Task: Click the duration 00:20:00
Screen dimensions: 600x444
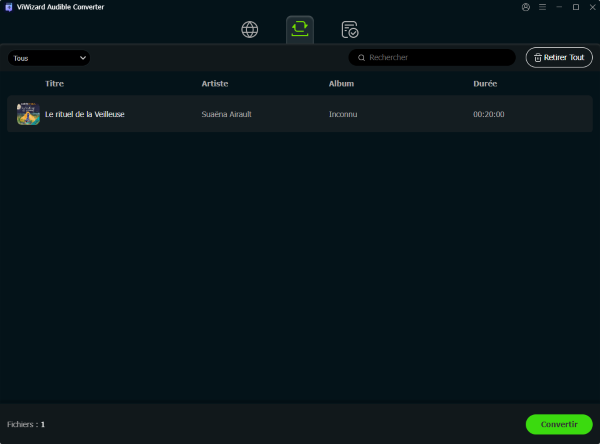Action: [x=489, y=114]
